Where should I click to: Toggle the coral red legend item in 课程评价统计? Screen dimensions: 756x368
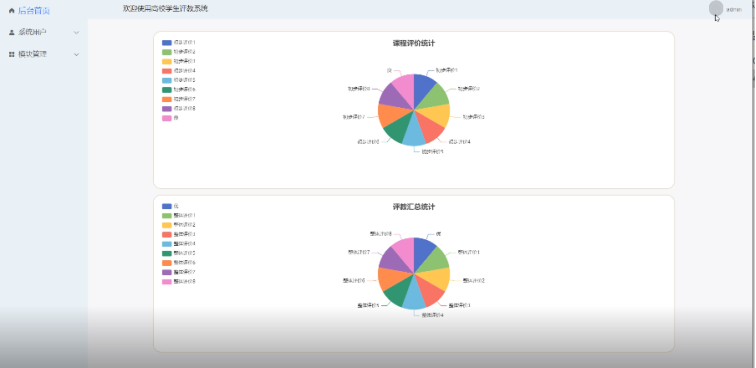179,71
